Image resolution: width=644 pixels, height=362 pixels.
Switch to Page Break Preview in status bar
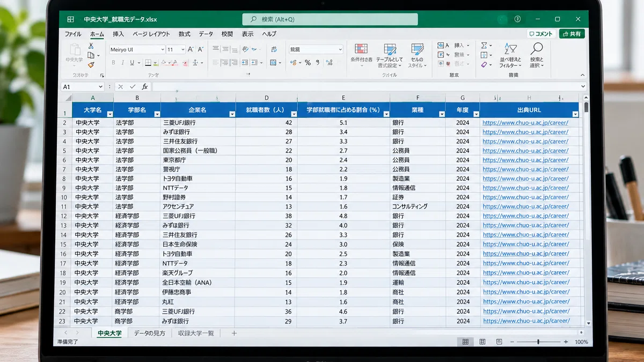pos(499,342)
